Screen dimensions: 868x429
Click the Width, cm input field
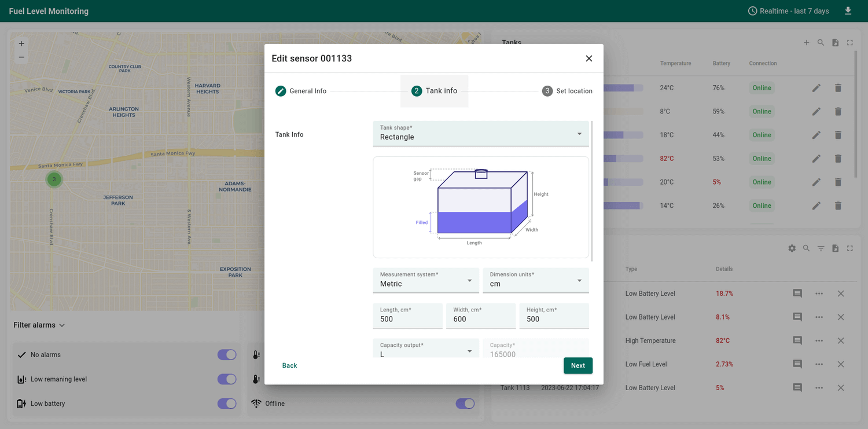point(480,316)
